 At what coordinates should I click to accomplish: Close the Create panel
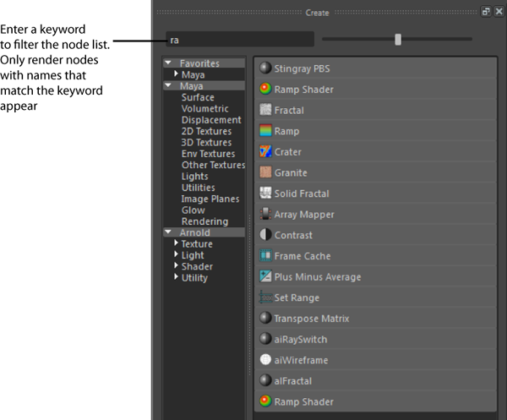(499, 12)
